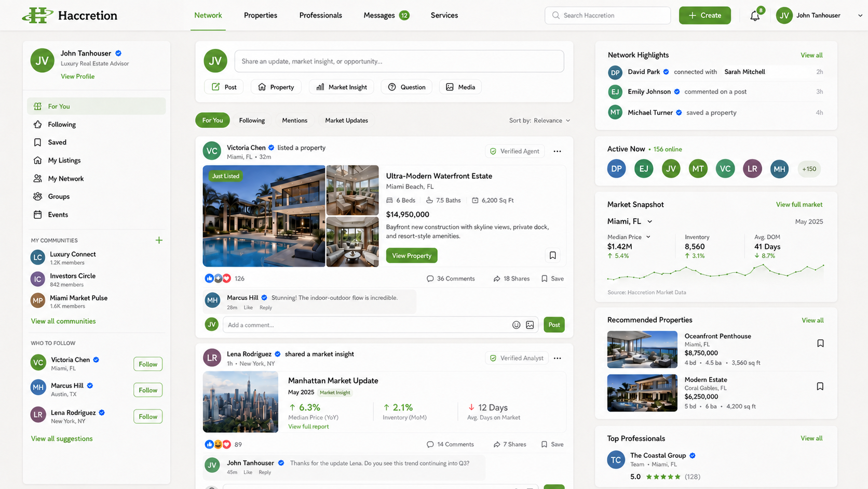Click the green Create button
The width and height of the screenshot is (868, 489).
pos(704,16)
